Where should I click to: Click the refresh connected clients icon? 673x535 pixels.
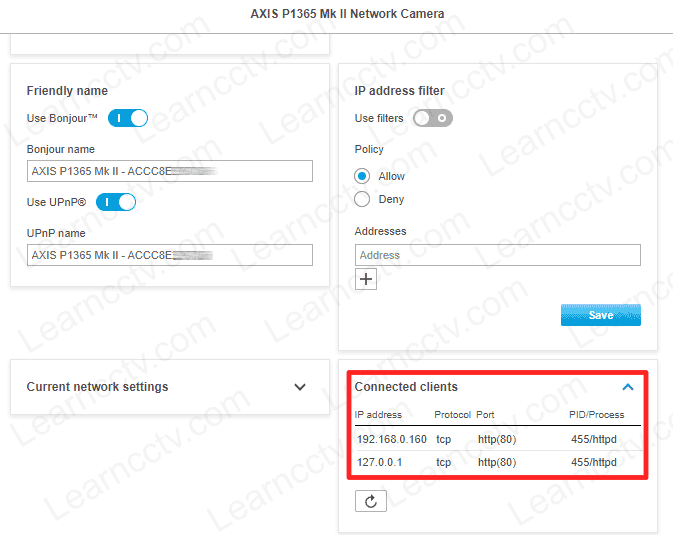click(x=370, y=501)
